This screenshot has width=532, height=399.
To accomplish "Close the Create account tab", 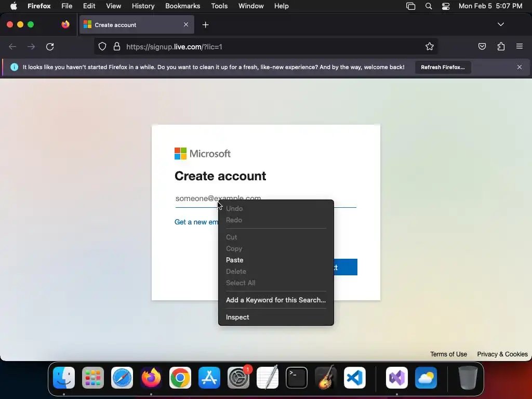I will (186, 24).
